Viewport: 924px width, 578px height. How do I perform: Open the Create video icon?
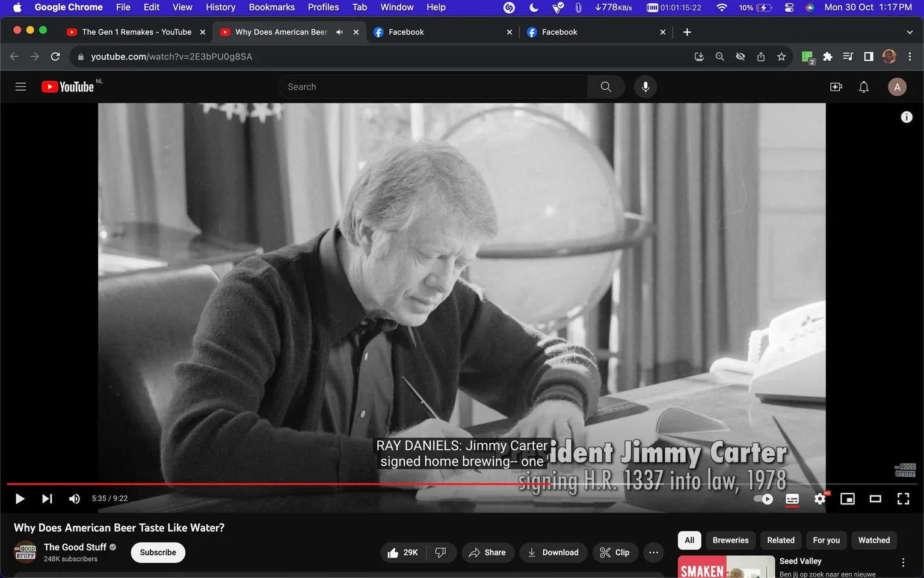point(836,87)
